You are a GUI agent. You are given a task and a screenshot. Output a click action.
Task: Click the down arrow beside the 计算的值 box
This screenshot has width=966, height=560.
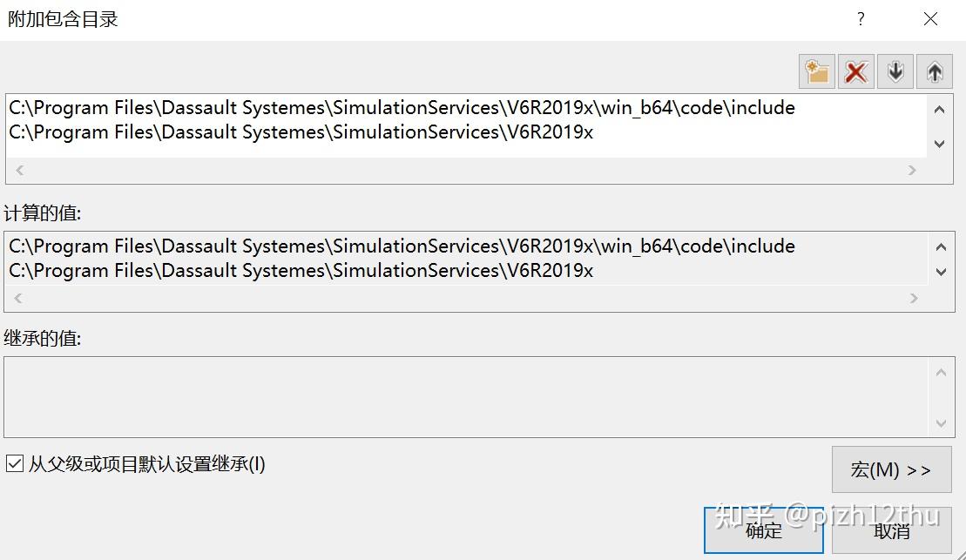click(942, 272)
